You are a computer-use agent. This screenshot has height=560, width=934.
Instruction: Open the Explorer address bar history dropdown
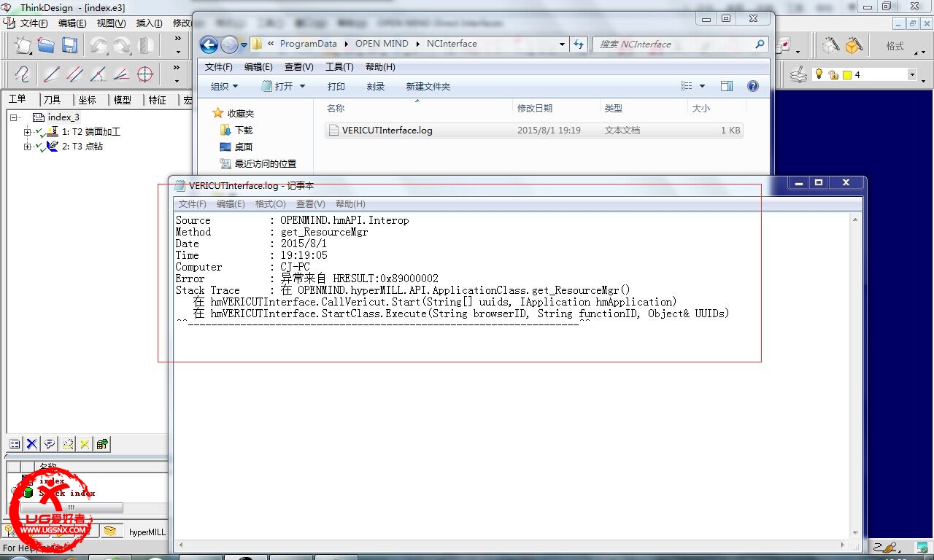(562, 44)
